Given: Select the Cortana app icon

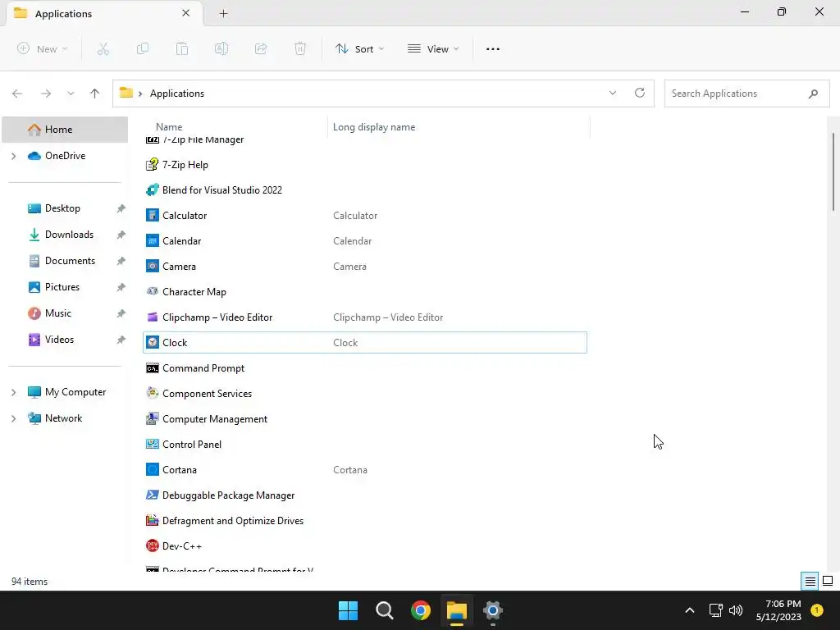Looking at the screenshot, I should 152,470.
